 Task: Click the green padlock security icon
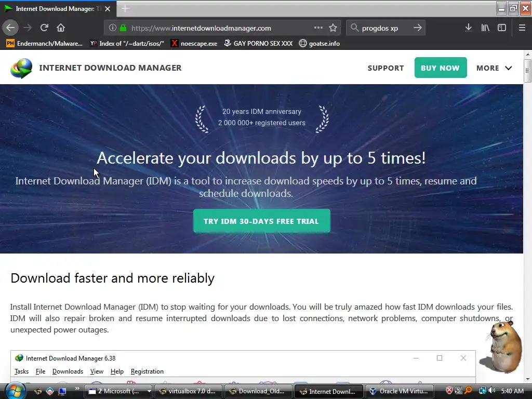coord(123,28)
